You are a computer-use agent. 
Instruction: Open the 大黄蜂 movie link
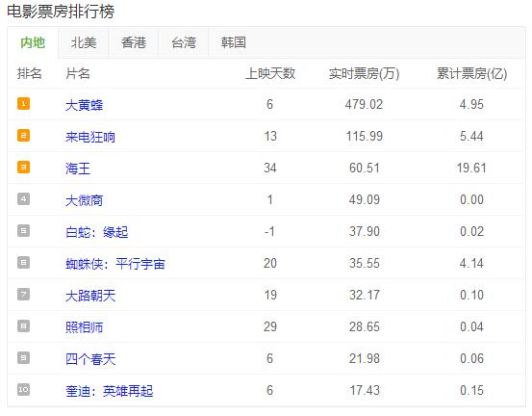(84, 105)
